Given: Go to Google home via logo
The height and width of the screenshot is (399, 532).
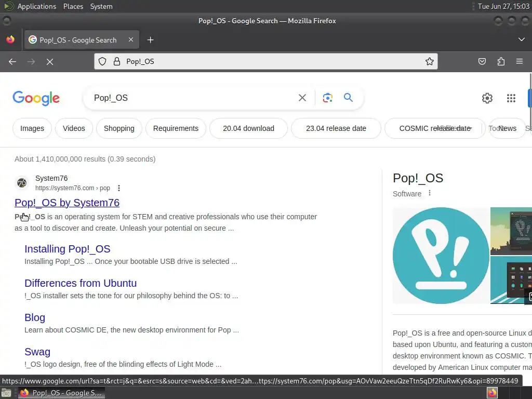Looking at the screenshot, I should pyautogui.click(x=36, y=98).
